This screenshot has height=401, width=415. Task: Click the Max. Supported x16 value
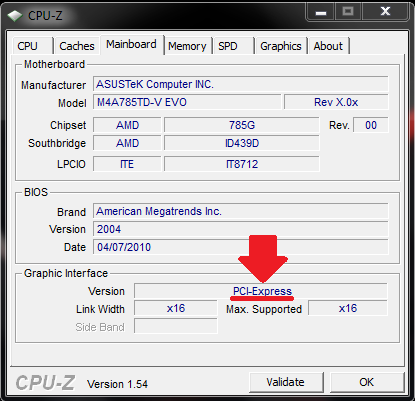click(348, 308)
